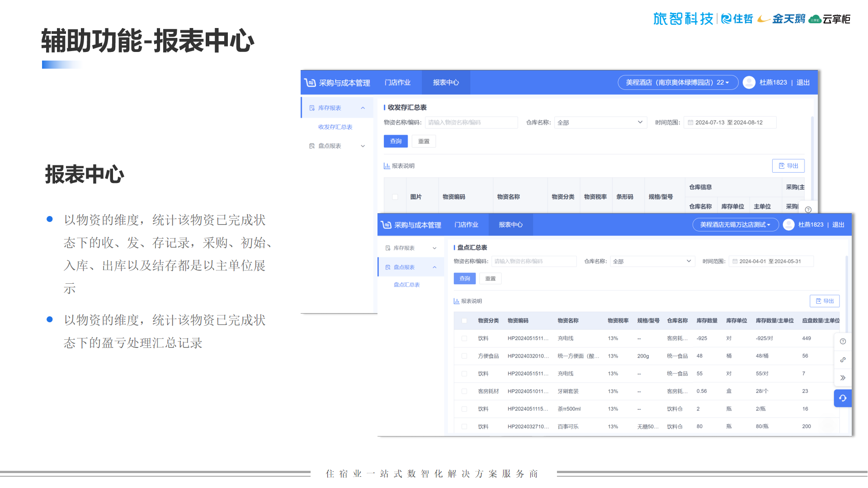This screenshot has width=868, height=488.
Task: Click the blue customer service headset icon
Action: pyautogui.click(x=843, y=398)
